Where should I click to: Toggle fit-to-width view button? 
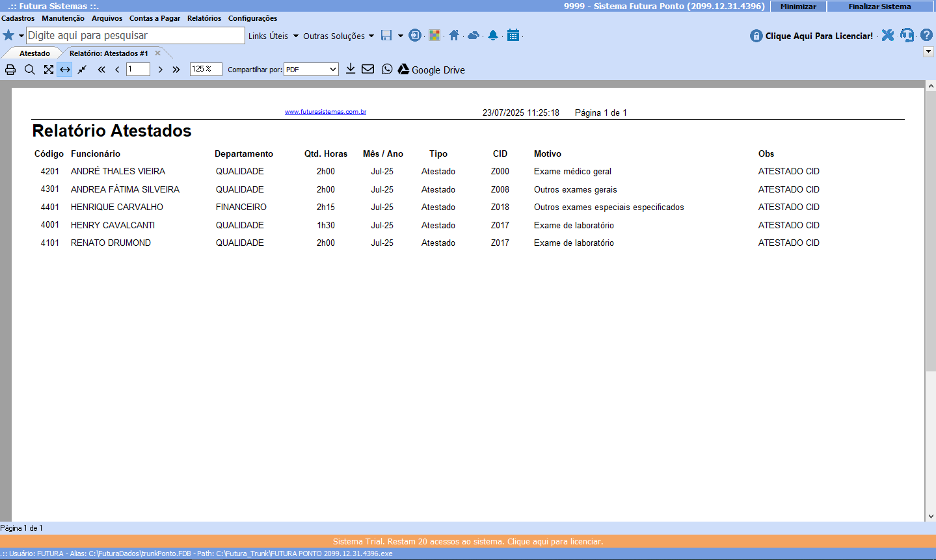click(x=64, y=70)
